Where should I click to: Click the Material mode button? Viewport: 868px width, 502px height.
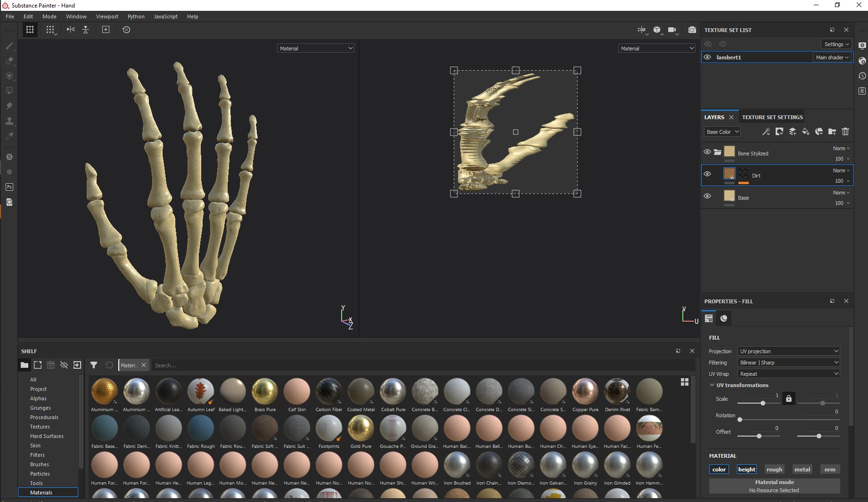(x=774, y=486)
